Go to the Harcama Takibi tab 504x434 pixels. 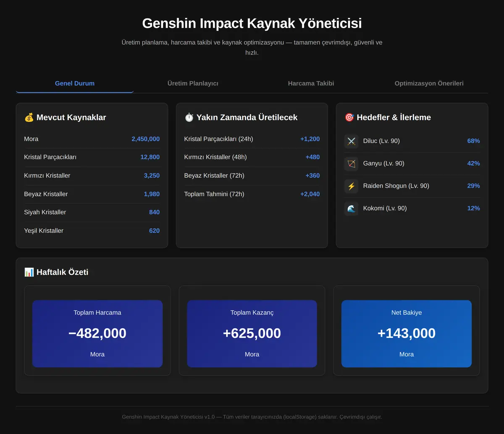tap(311, 83)
